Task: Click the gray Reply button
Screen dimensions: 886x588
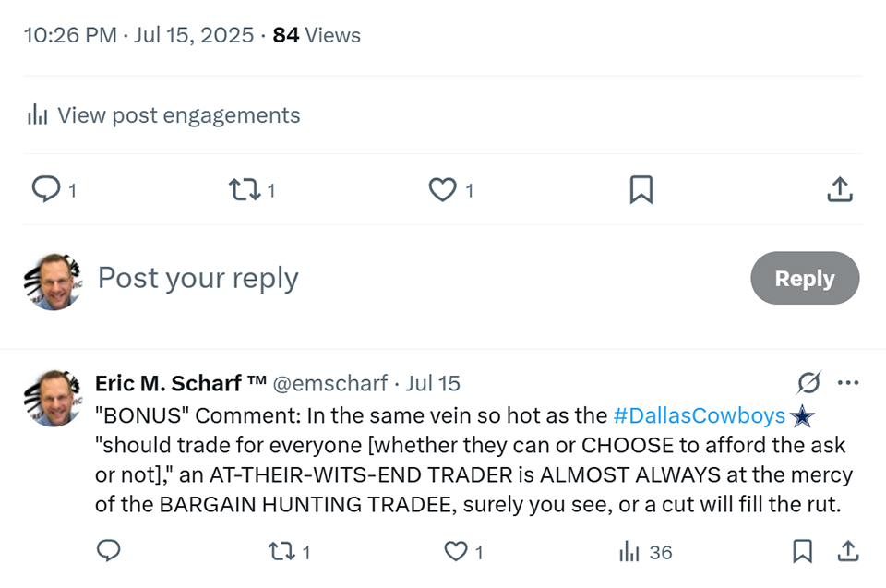Action: click(804, 278)
